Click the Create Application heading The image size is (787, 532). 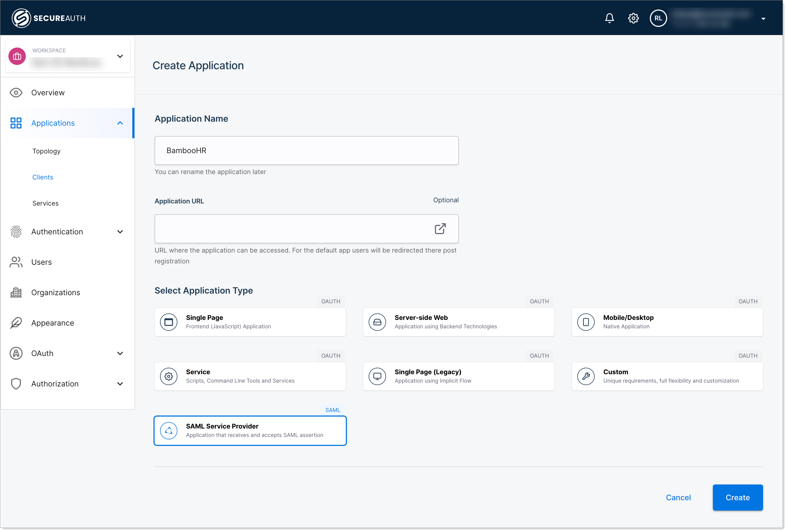point(198,65)
